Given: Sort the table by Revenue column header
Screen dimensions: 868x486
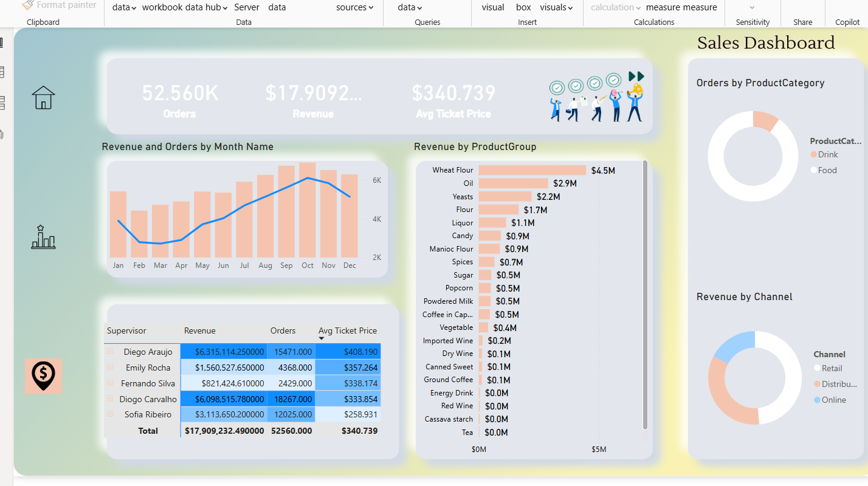Looking at the screenshot, I should click(200, 330).
